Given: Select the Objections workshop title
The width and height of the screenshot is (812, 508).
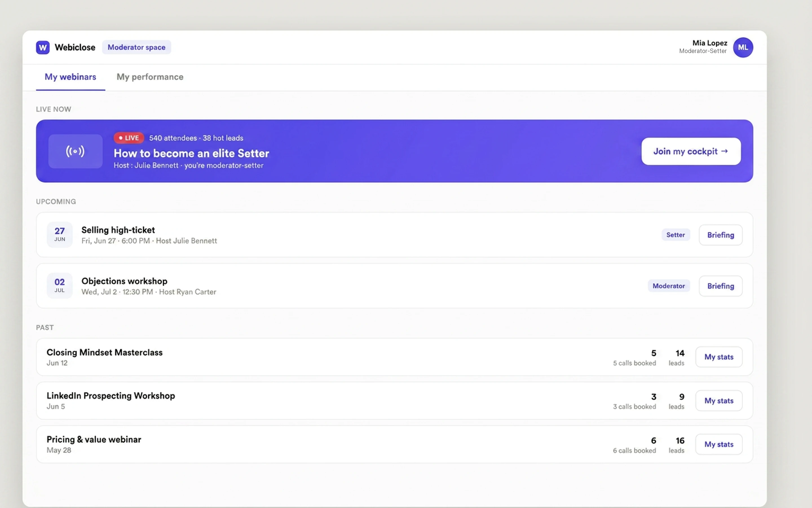Looking at the screenshot, I should pos(125,281).
